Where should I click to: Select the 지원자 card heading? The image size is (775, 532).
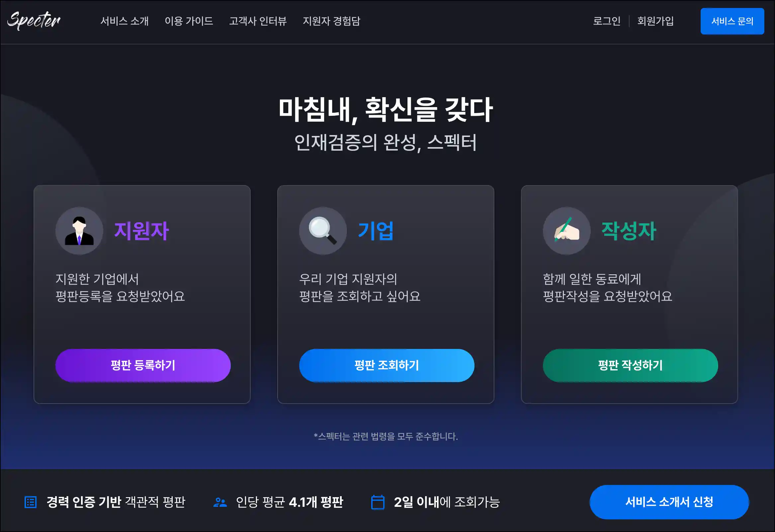pos(141,231)
